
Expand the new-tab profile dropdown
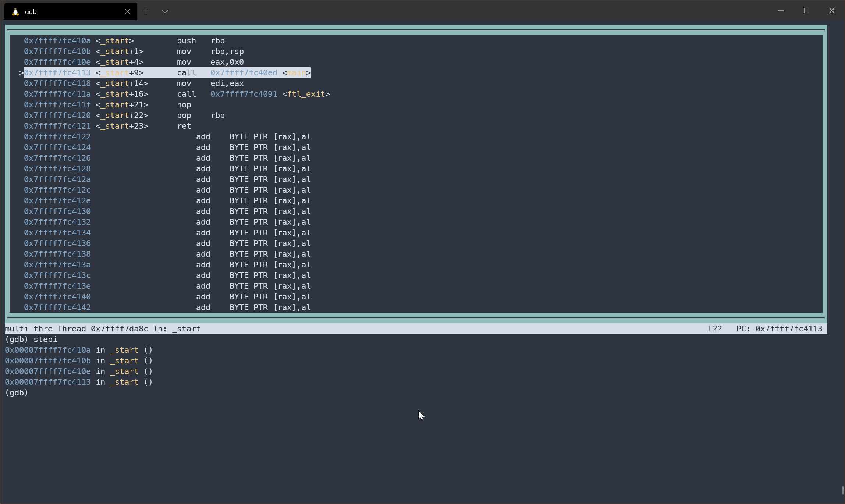tap(165, 11)
